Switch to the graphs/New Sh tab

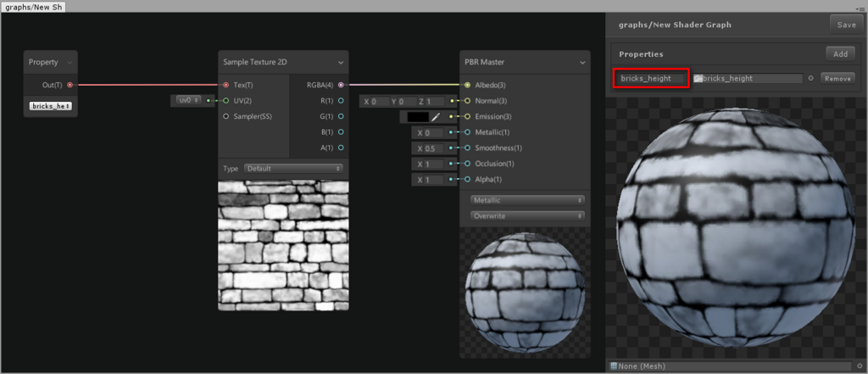(x=33, y=6)
